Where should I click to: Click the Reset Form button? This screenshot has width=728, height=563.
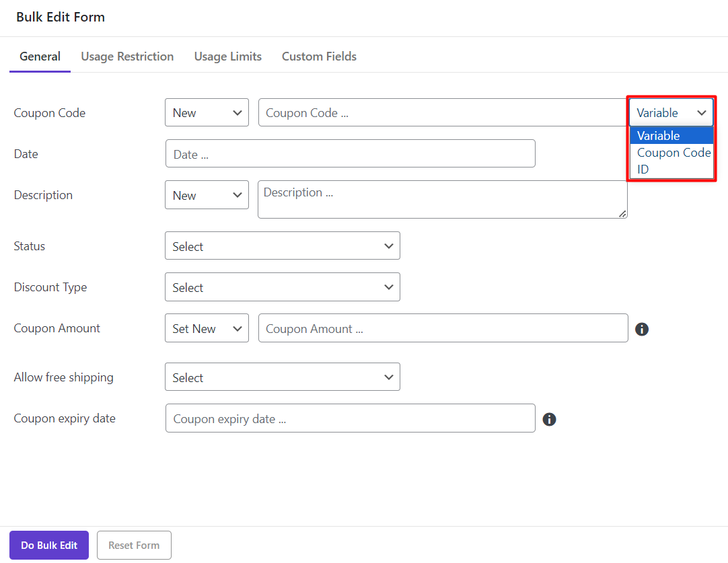click(134, 546)
